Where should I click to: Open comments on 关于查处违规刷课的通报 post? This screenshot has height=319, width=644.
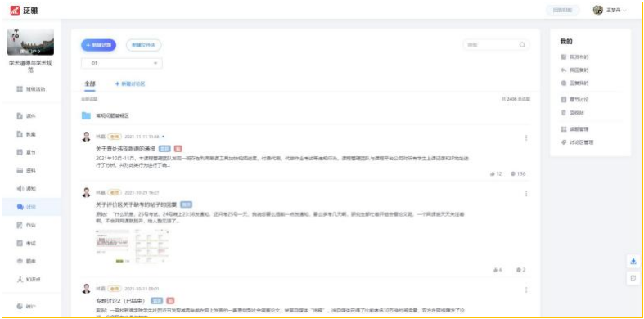click(518, 173)
